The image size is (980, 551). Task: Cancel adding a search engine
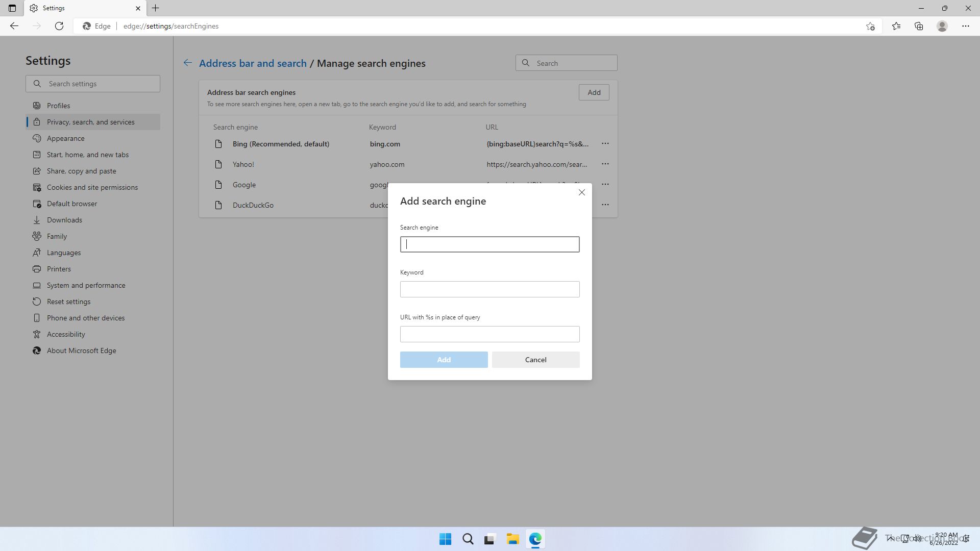click(x=535, y=360)
